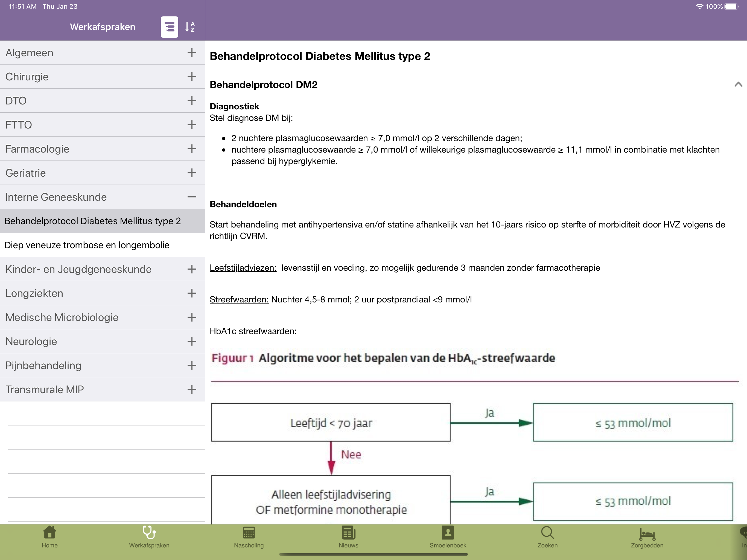The height and width of the screenshot is (560, 747).
Task: Open the Zorgbedden bed tab
Action: (x=647, y=538)
